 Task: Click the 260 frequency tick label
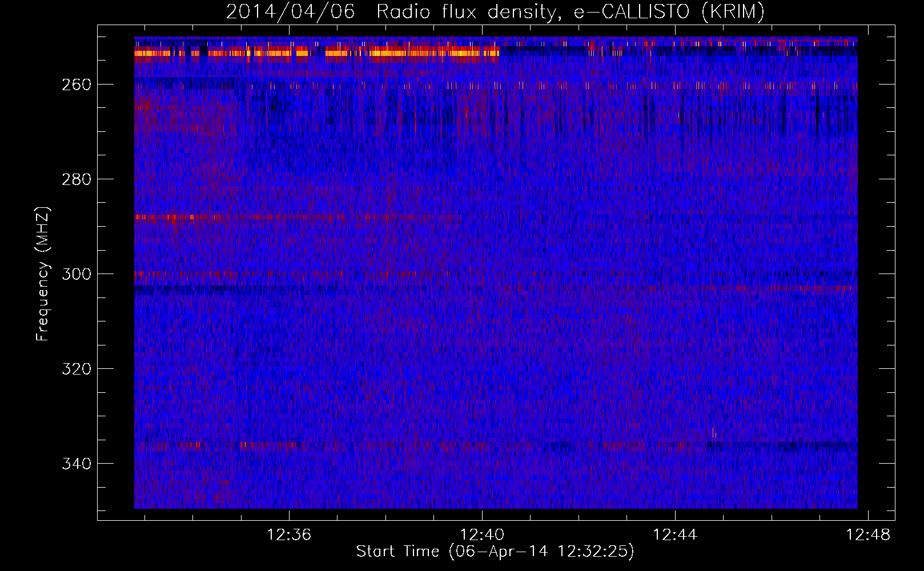point(76,85)
